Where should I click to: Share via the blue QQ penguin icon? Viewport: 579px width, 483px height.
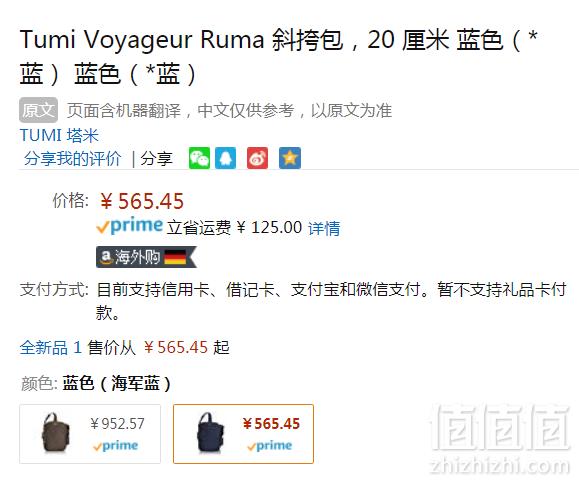pyautogui.click(x=225, y=158)
